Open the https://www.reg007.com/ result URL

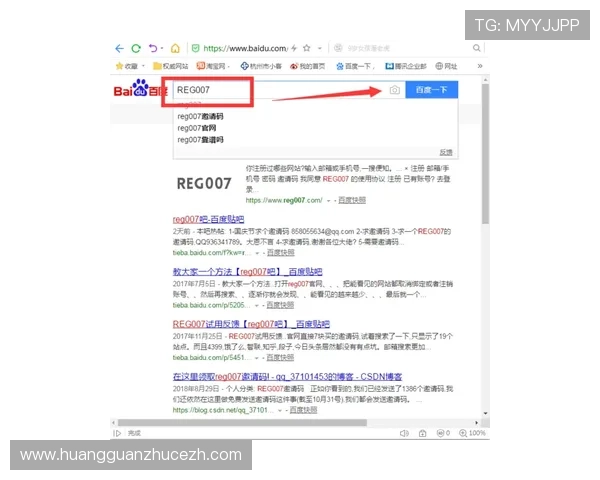click(x=284, y=200)
